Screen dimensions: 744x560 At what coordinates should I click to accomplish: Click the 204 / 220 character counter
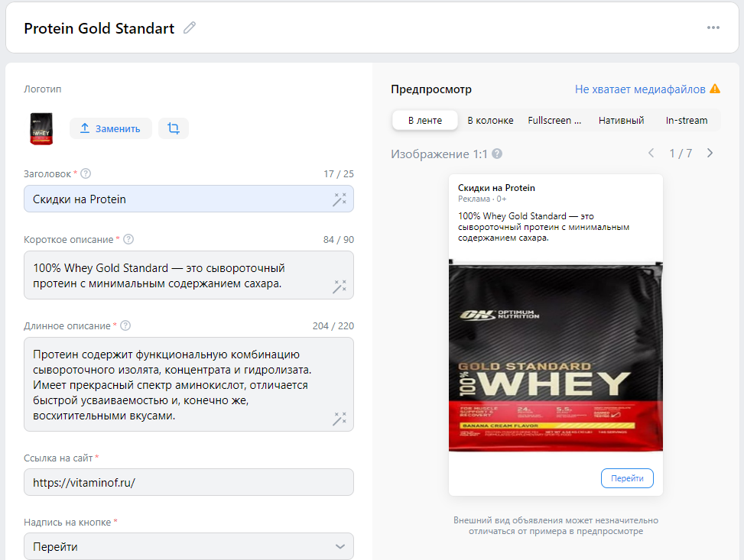[x=333, y=326]
